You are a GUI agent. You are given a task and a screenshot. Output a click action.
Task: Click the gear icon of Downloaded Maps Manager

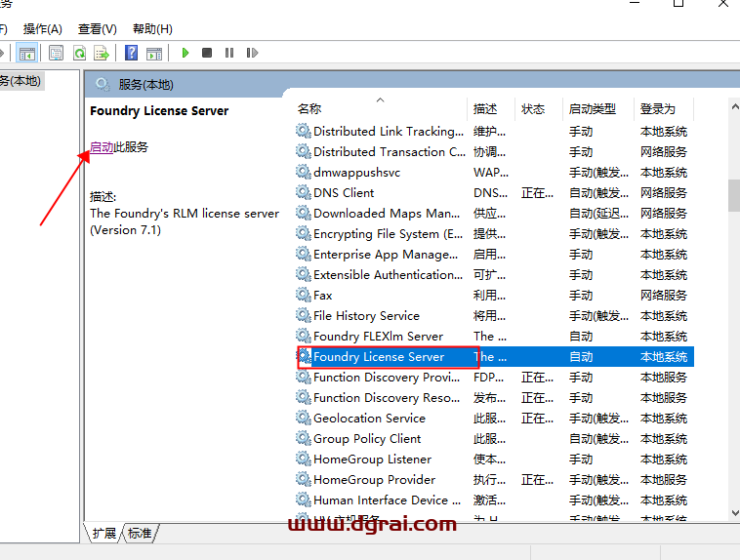[303, 213]
